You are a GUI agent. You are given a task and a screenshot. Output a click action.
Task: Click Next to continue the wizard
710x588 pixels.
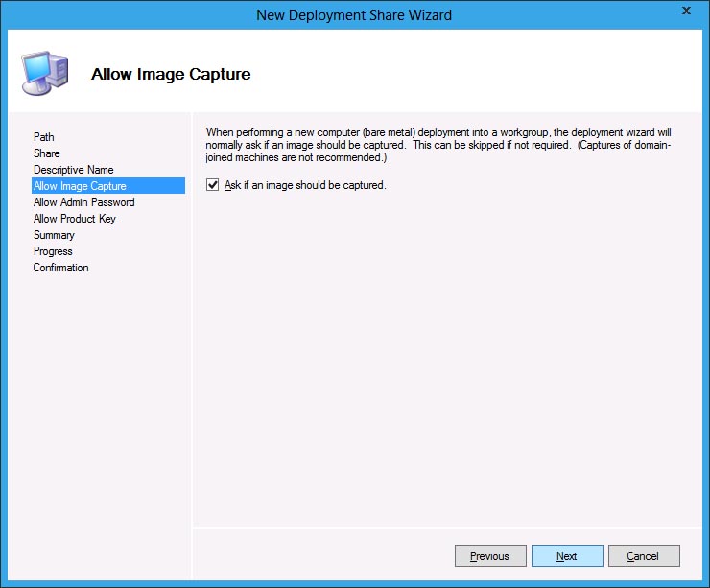click(x=567, y=556)
